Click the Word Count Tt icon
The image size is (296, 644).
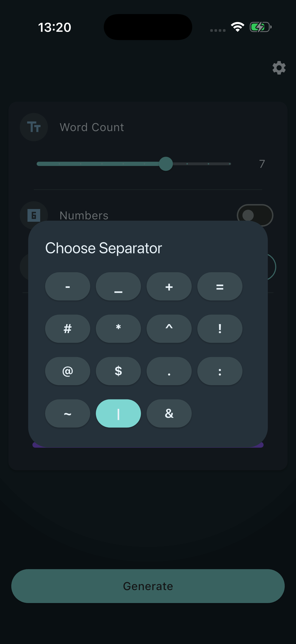click(34, 127)
